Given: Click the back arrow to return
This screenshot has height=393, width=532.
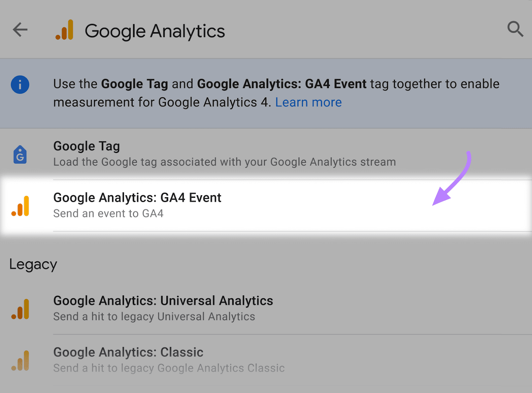Looking at the screenshot, I should click(20, 30).
